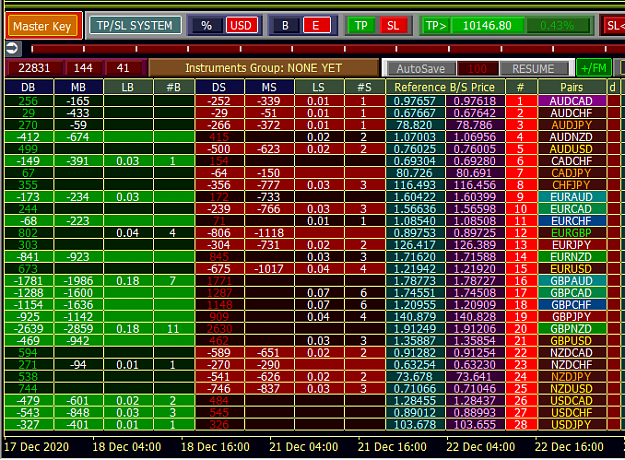This screenshot has height=460, width=625.
Task: Select the CHFJPY pair
Action: [x=572, y=185]
